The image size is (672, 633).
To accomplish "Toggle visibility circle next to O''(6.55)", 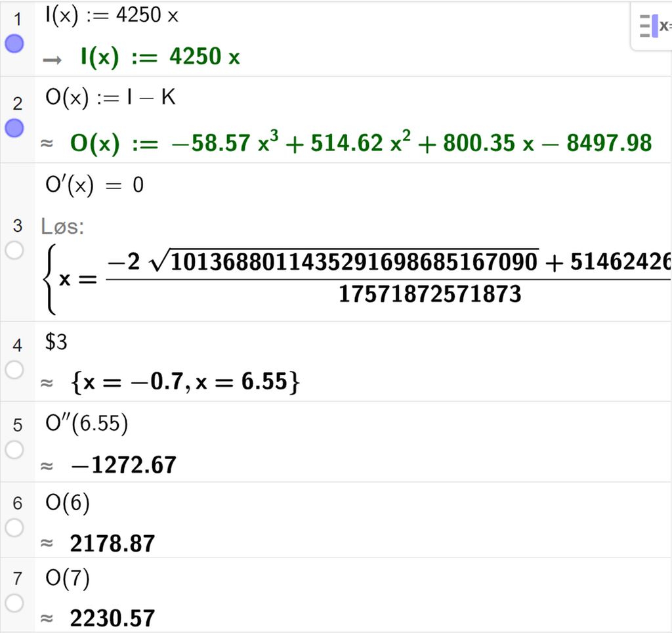I will point(14,450).
